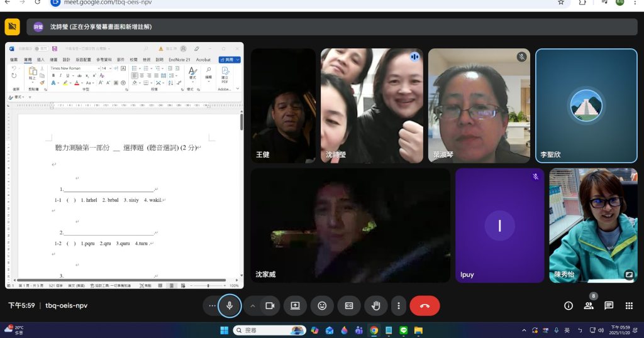Click the red font color swatch
Screen dimensions: 644x338
76,83
